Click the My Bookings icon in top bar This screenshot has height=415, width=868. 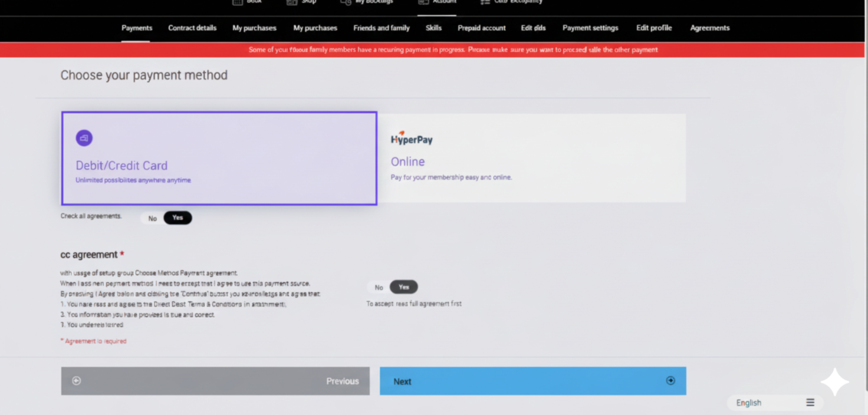point(346,2)
